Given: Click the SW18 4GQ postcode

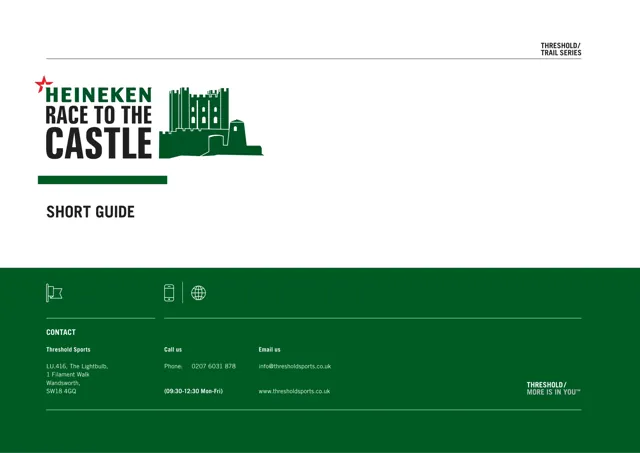Looking at the screenshot, I should click(61, 391).
